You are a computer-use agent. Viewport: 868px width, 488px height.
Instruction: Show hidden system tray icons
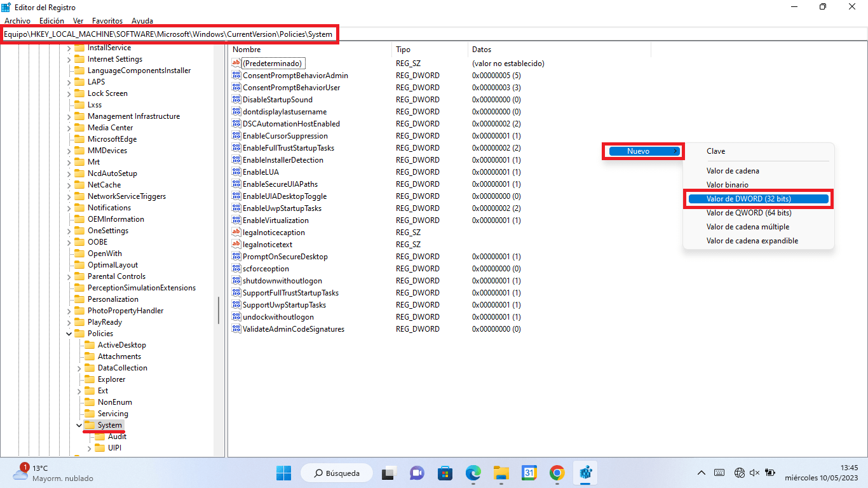(x=702, y=473)
